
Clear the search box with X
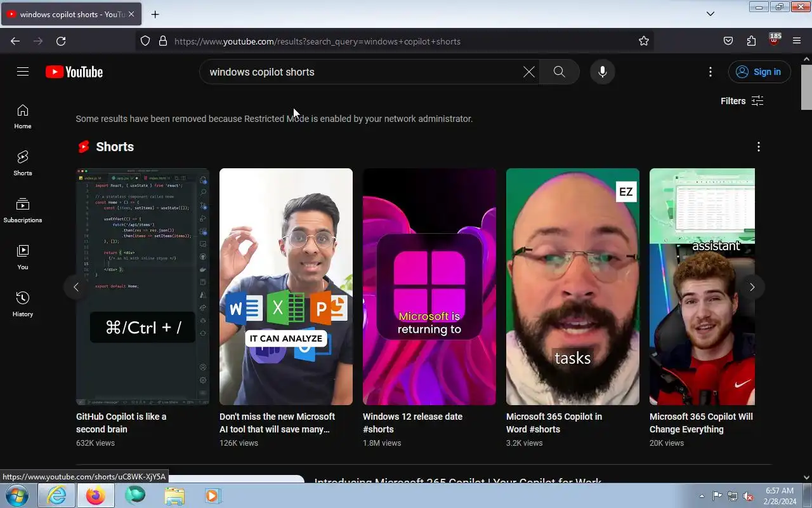529,72
